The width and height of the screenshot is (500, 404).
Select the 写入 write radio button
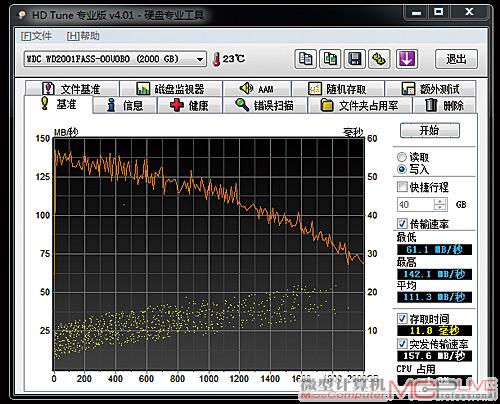point(402,169)
